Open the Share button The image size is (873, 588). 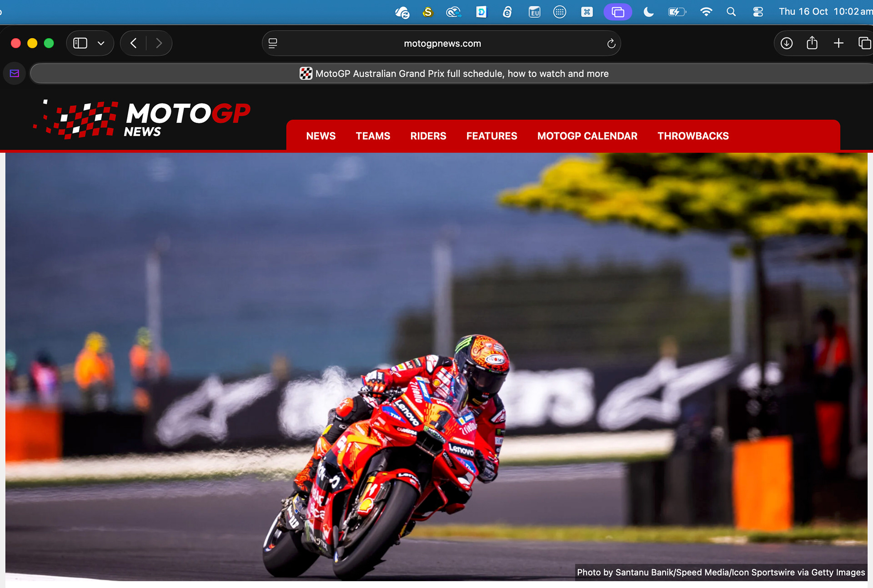(812, 43)
